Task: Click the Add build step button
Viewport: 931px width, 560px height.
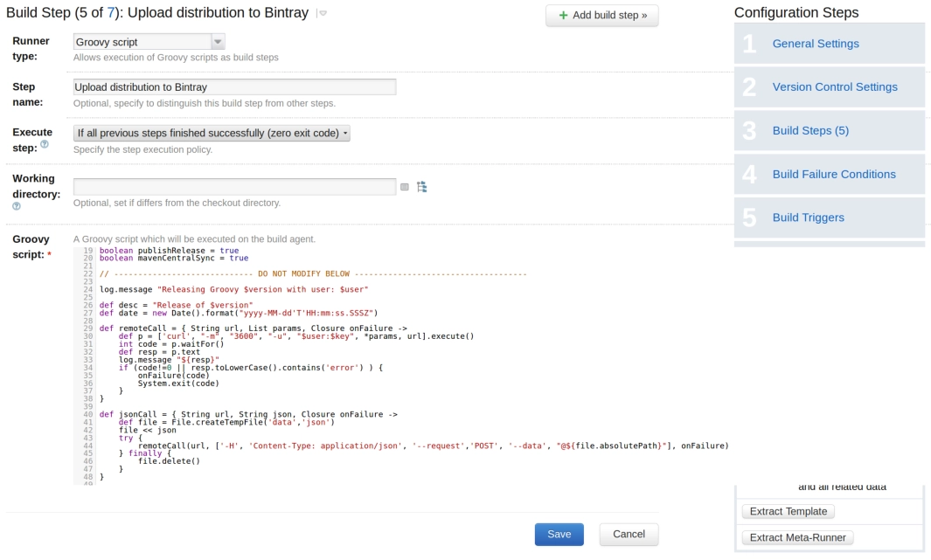Action: [x=602, y=16]
